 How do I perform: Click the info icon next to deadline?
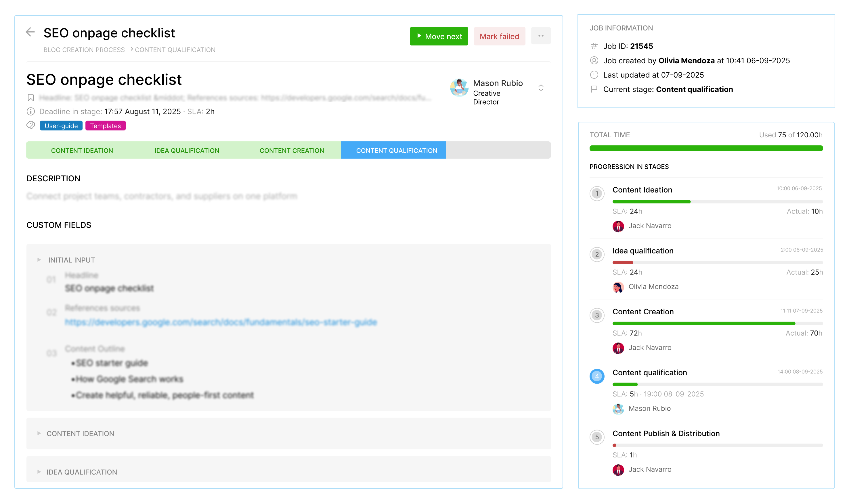click(30, 112)
